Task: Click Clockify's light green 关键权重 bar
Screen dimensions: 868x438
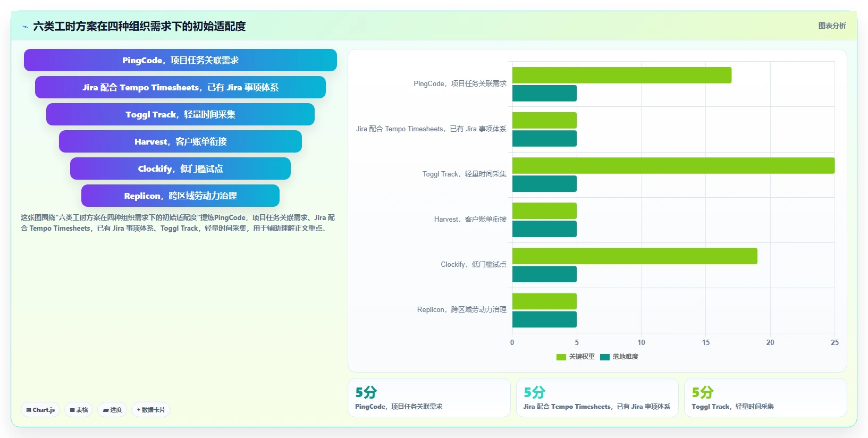Action: [x=635, y=256]
